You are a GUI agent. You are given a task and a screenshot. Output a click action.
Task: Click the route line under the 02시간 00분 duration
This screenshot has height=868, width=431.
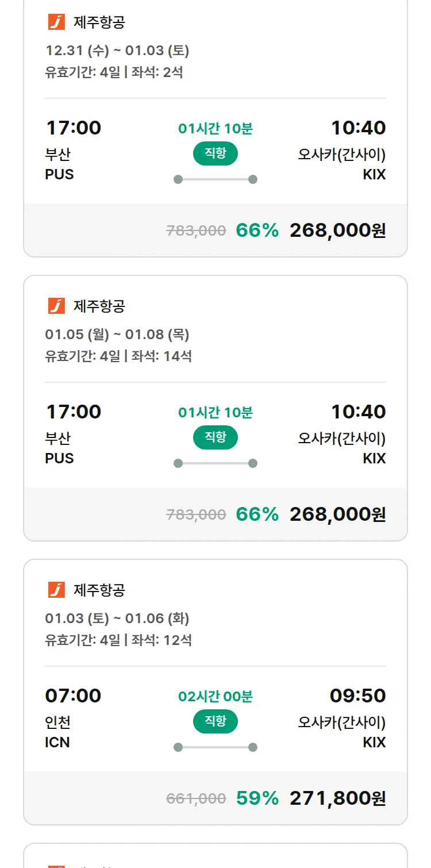(215, 747)
